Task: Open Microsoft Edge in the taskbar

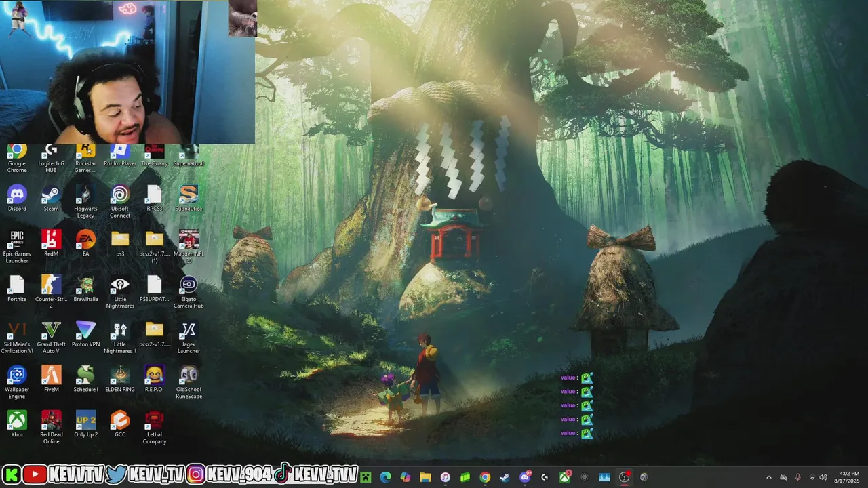Action: pyautogui.click(x=386, y=477)
